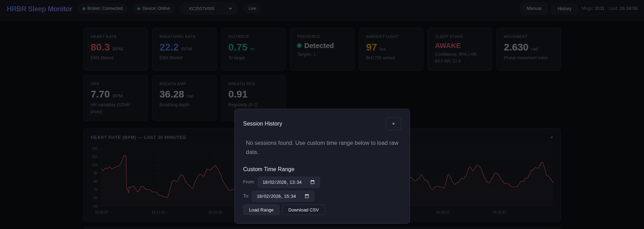Click the Custom Time Range heading

(269, 169)
